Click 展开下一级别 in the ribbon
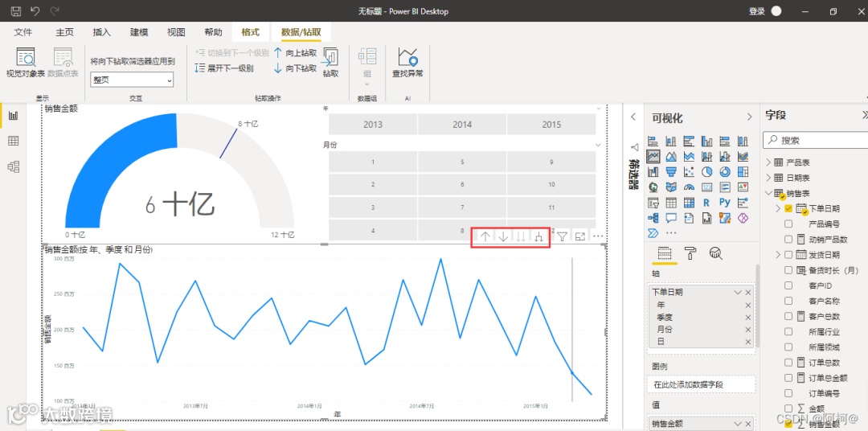The image size is (868, 431). click(224, 68)
